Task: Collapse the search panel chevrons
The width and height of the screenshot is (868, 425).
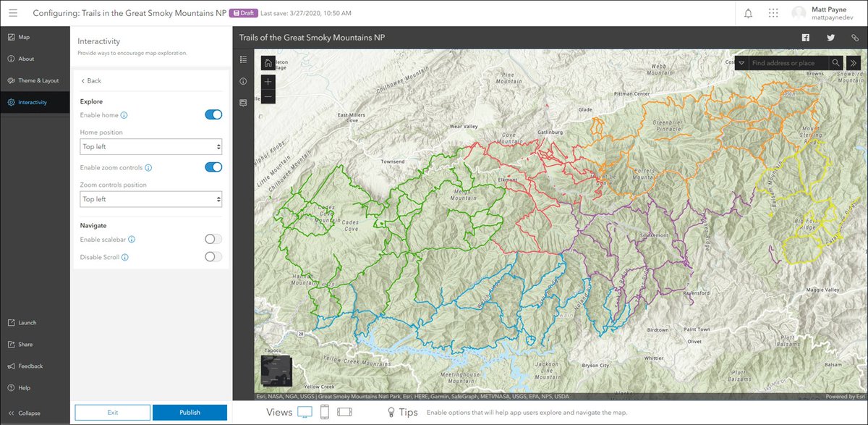Action: click(855, 63)
